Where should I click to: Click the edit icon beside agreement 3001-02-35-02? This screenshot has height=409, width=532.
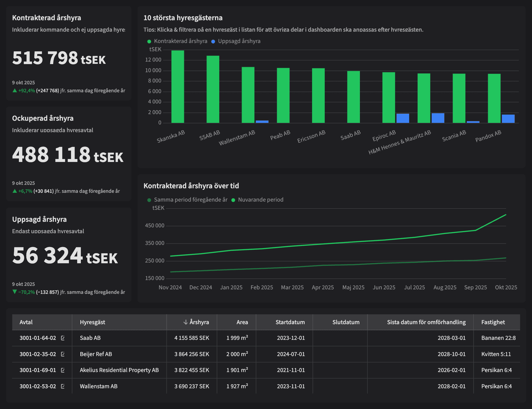(x=63, y=354)
